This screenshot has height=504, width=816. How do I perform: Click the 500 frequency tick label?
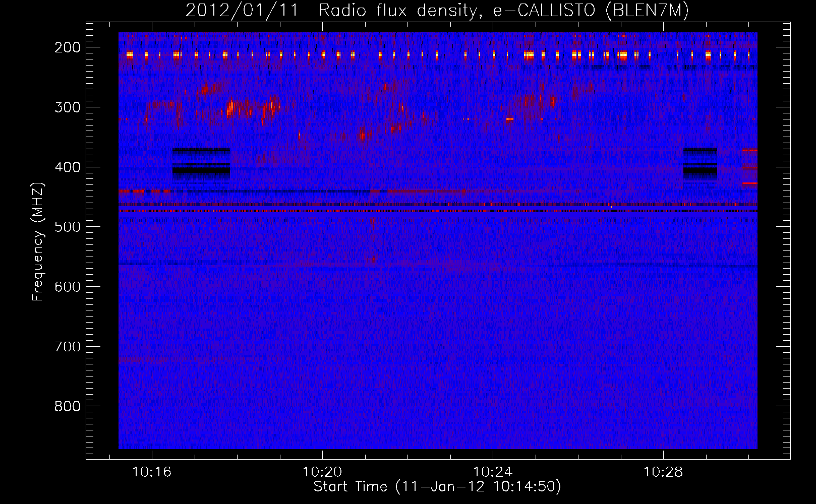coord(68,227)
